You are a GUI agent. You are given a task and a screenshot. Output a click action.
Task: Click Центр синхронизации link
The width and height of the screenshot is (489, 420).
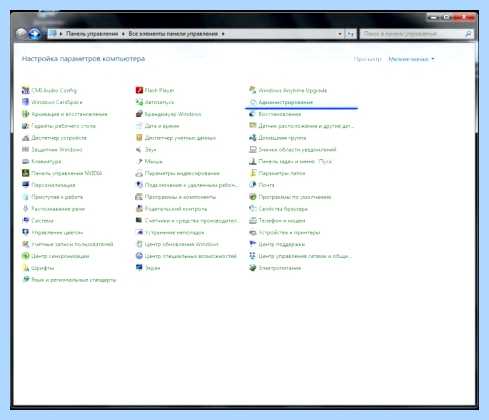click(x=60, y=256)
